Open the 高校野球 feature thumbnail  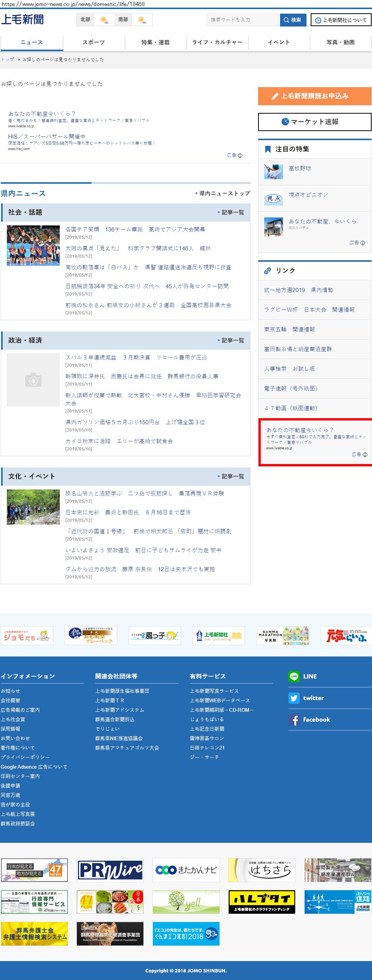click(x=274, y=172)
